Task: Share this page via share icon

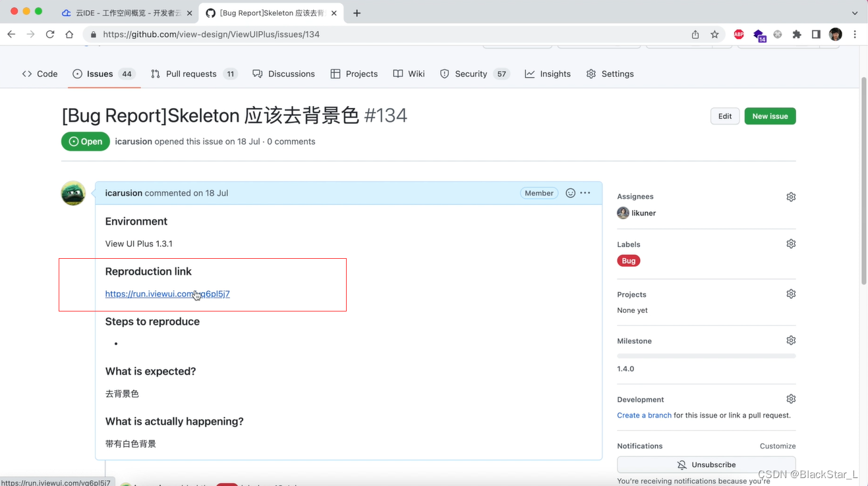Action: (x=695, y=34)
